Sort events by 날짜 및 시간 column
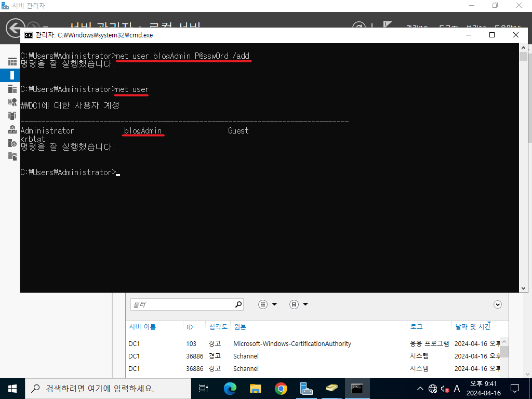The height and width of the screenshot is (399, 532). [x=473, y=327]
